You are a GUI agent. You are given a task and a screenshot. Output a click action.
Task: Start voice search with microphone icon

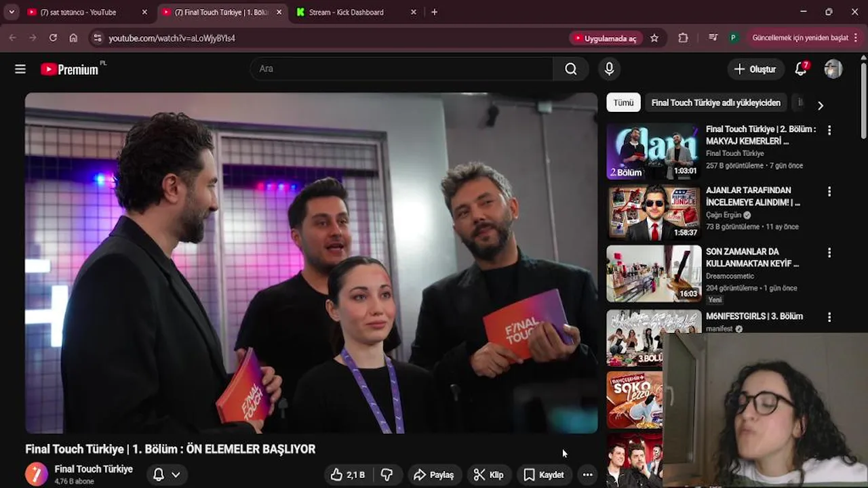609,68
